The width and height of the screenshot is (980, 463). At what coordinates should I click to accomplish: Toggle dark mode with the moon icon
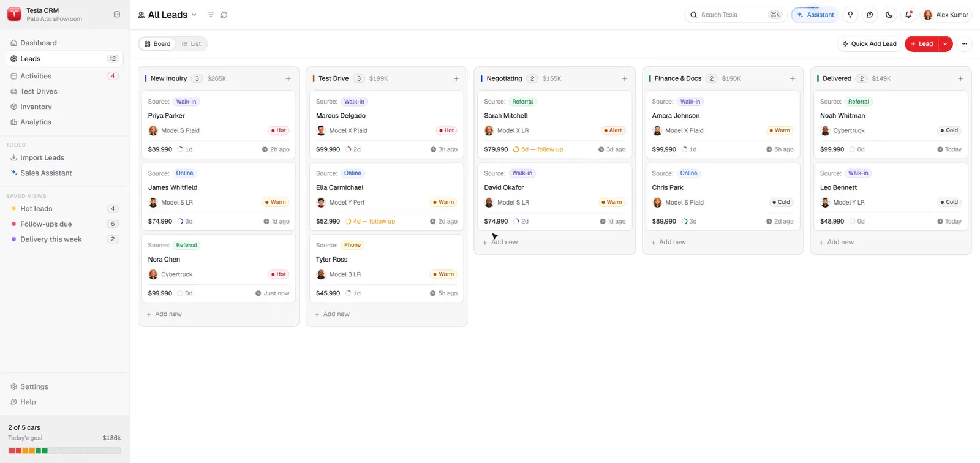[x=889, y=15]
